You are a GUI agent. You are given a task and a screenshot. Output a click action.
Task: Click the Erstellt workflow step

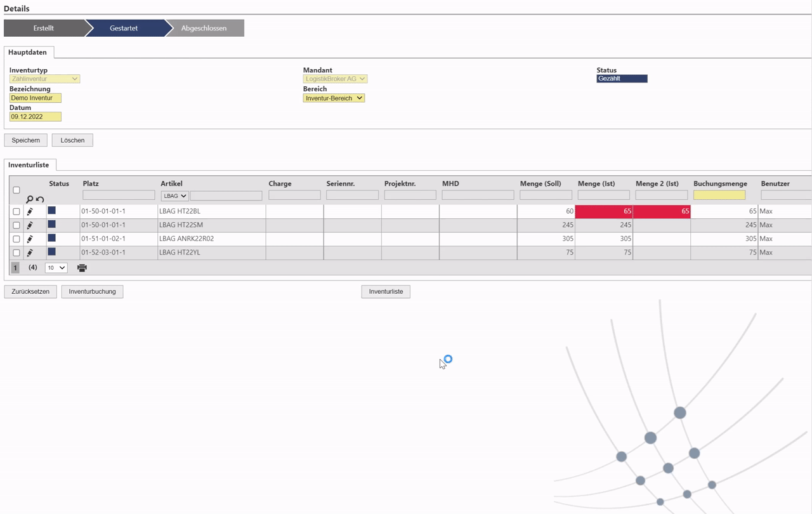click(44, 28)
